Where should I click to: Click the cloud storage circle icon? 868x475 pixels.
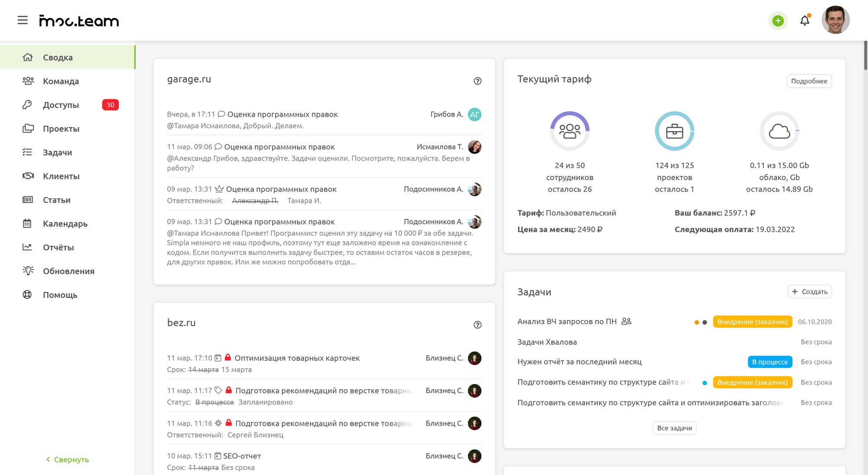coord(779,131)
